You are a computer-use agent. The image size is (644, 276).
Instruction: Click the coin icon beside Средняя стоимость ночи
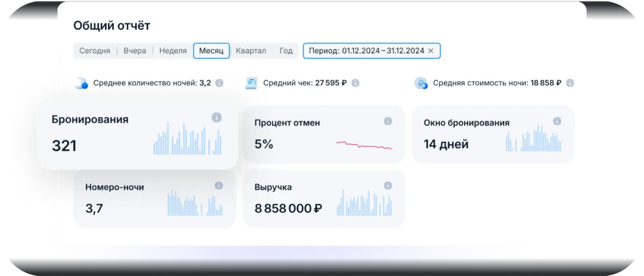coord(421,83)
